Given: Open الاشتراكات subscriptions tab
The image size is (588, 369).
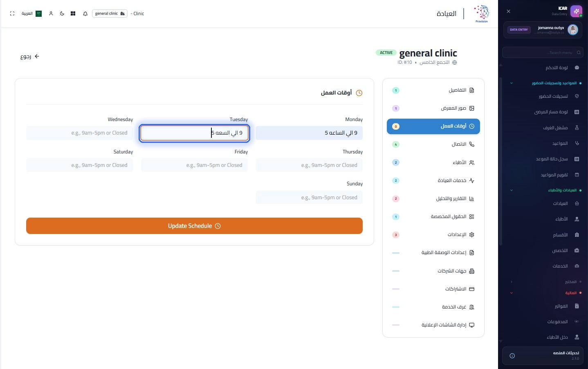Looking at the screenshot, I should [x=433, y=289].
